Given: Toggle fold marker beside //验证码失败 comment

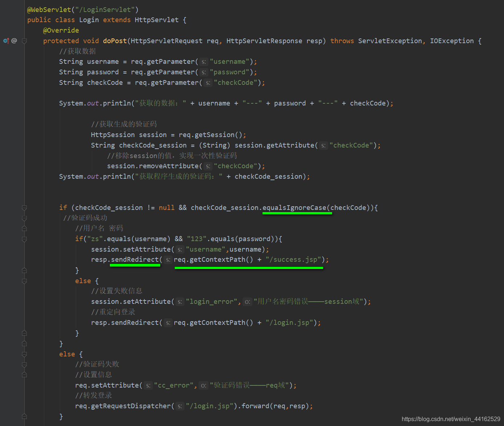Looking at the screenshot, I should coord(24,364).
